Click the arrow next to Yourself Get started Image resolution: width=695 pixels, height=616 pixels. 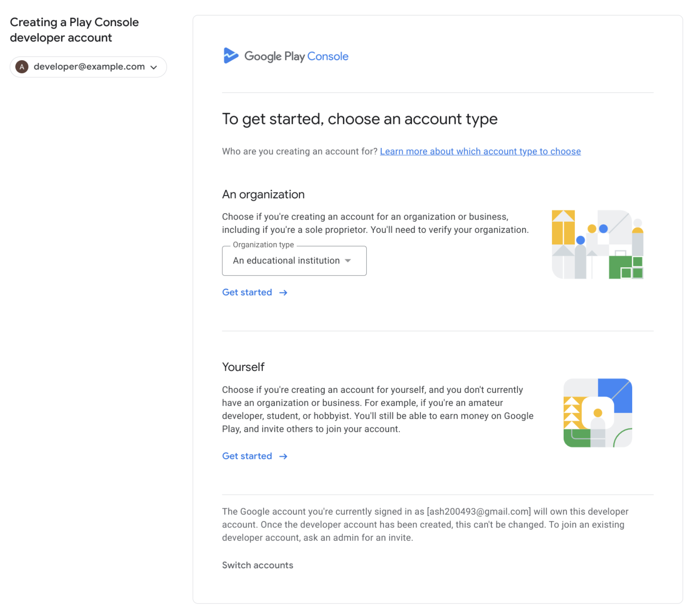(x=283, y=456)
